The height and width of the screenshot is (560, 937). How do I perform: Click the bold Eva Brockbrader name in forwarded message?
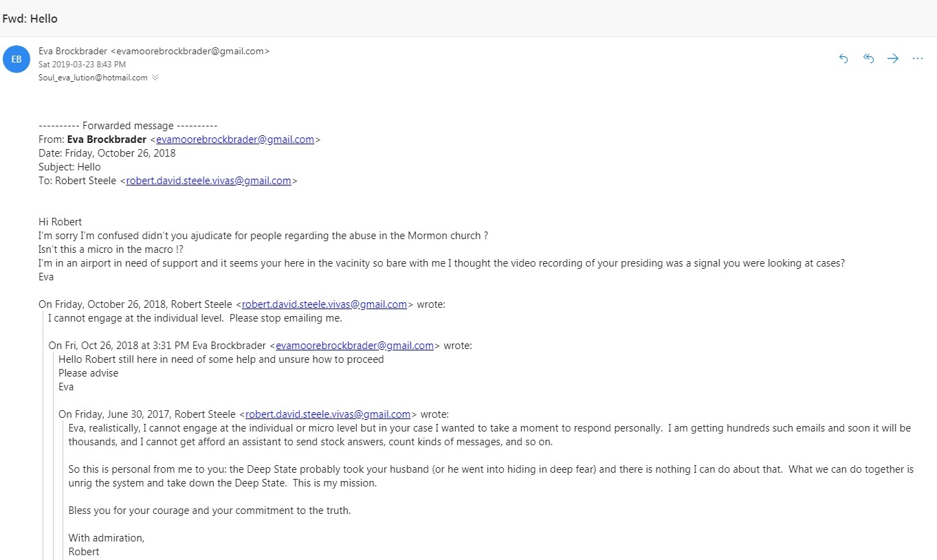tap(107, 139)
